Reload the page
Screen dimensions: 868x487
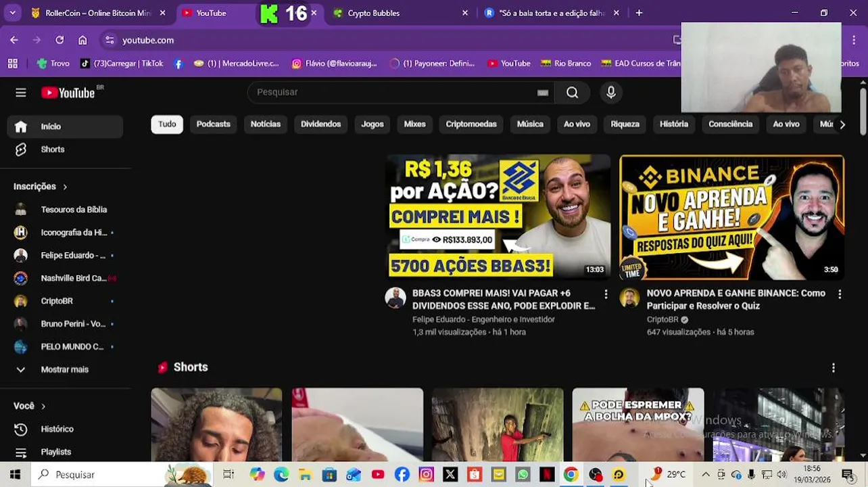[x=59, y=40]
